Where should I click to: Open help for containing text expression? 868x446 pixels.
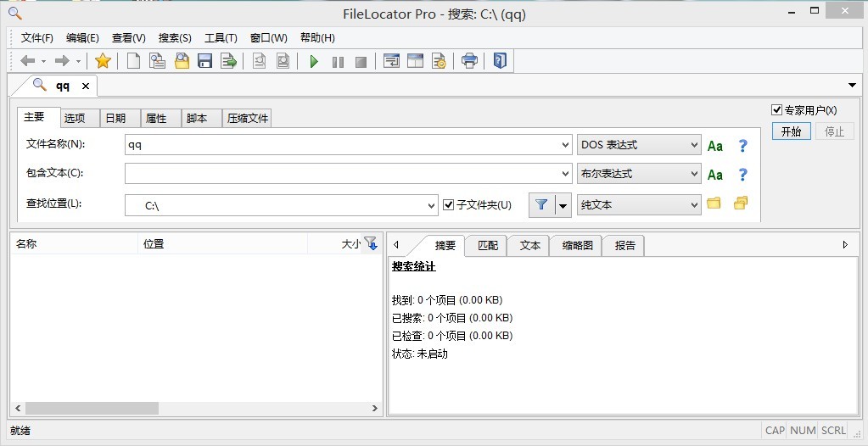(743, 175)
